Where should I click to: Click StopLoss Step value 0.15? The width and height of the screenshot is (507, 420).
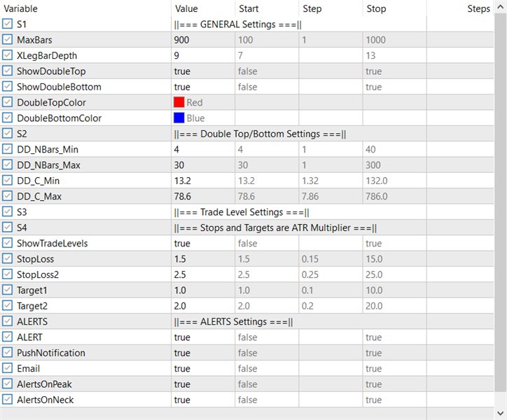[x=310, y=259]
